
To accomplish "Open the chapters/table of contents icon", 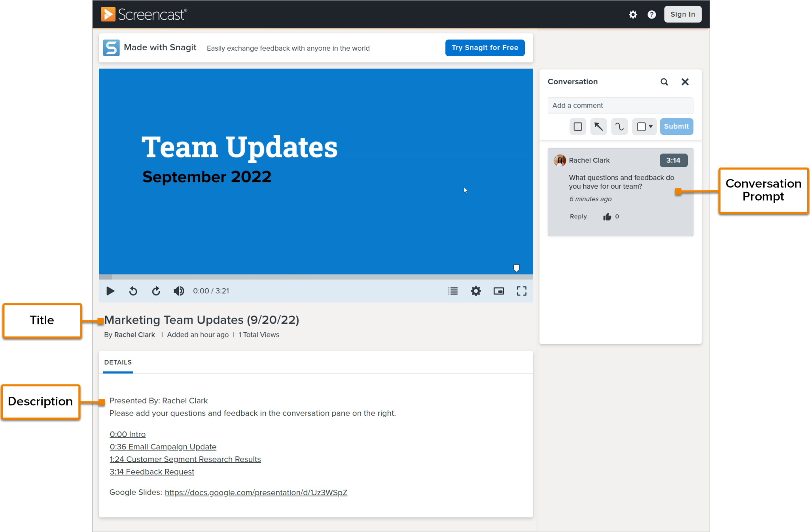I will [452, 291].
